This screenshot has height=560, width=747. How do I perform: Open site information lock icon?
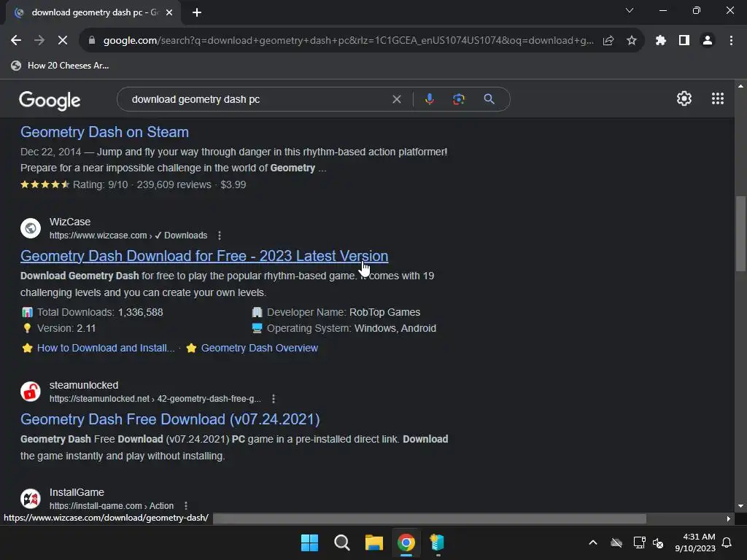pyautogui.click(x=92, y=41)
